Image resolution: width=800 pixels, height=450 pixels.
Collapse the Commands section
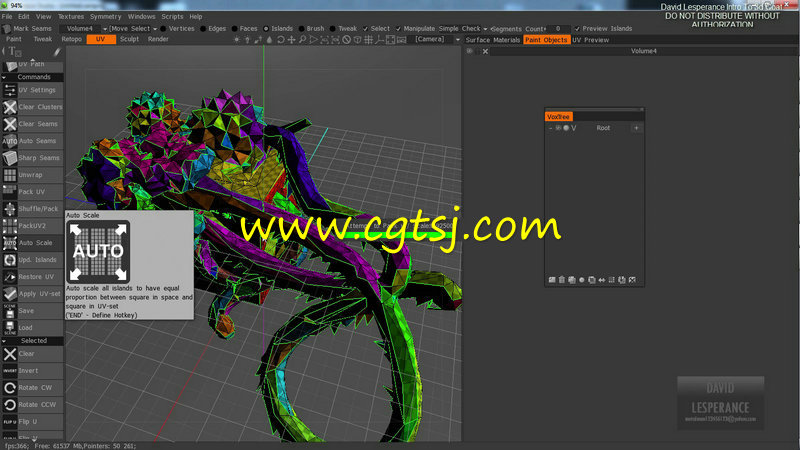point(4,78)
